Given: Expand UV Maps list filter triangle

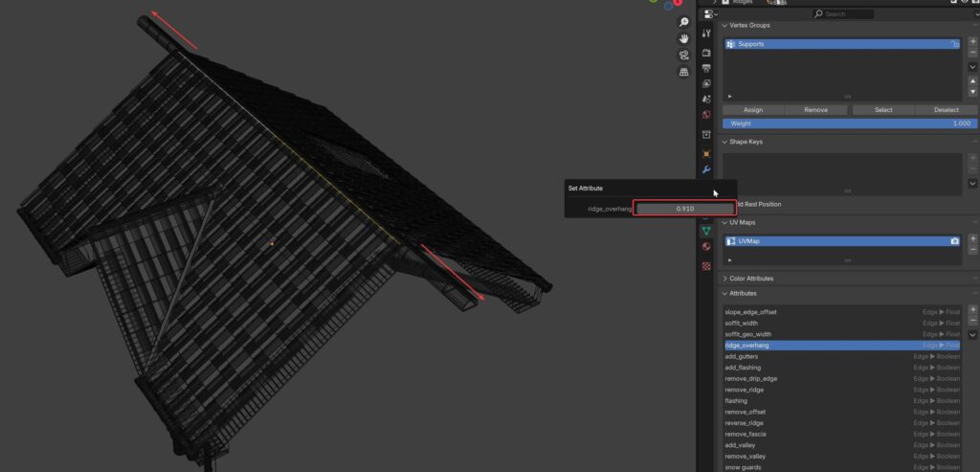Looking at the screenshot, I should pos(729,260).
